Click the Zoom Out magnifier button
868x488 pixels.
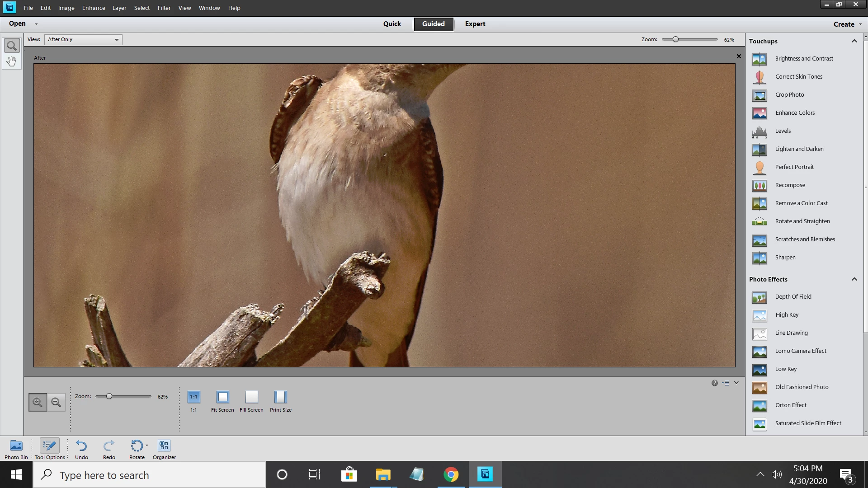(x=56, y=402)
